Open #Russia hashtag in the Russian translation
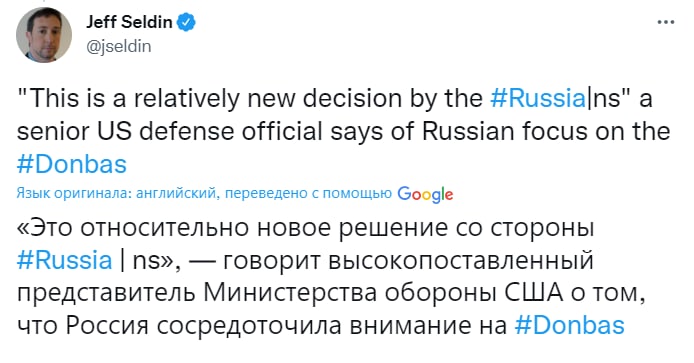 [x=64, y=260]
